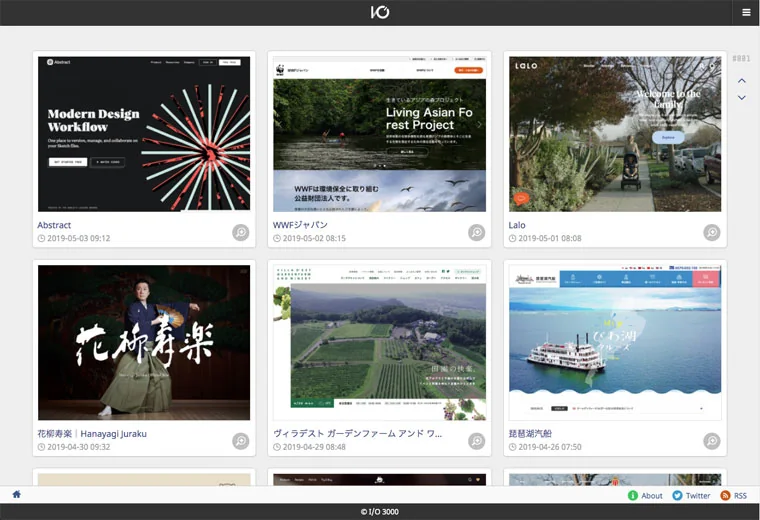Click magnifier icon on ヴィラデスト card
Viewport: 760px width, 520px height.
click(x=476, y=441)
